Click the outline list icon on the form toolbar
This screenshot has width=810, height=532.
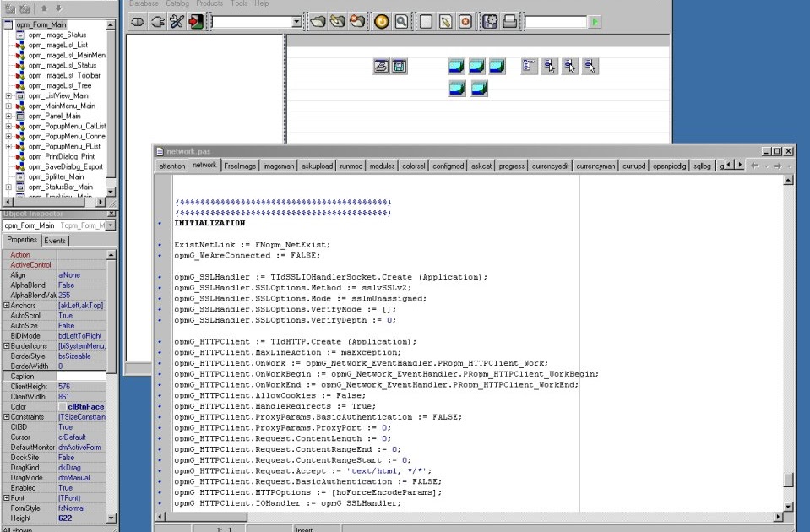pyautogui.click(x=528, y=65)
